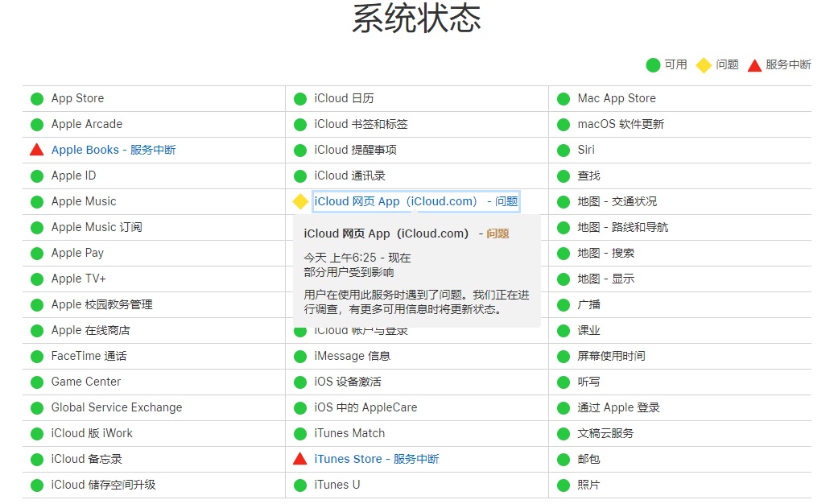
Task: Click the green status dot for 广播
Action: (564, 305)
